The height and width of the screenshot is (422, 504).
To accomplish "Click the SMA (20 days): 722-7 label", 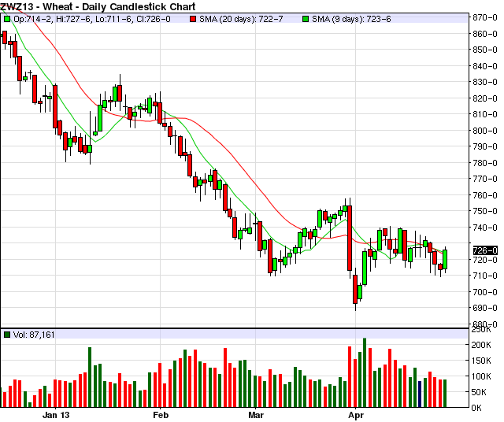I will (x=241, y=19).
